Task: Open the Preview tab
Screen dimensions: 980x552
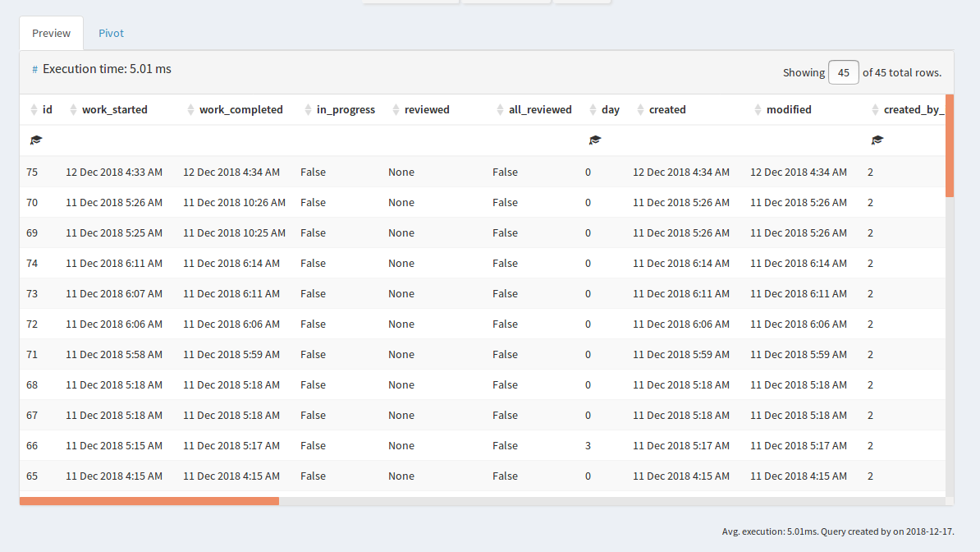Action: (51, 33)
